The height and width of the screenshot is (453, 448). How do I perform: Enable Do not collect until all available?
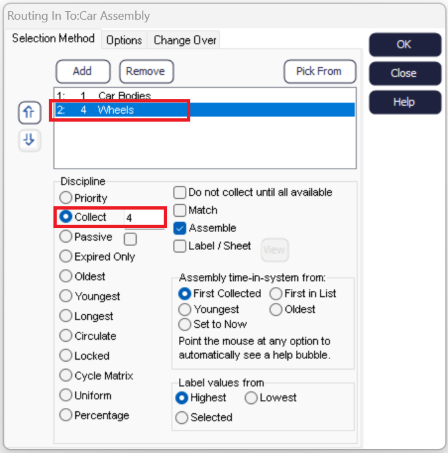pyautogui.click(x=180, y=192)
